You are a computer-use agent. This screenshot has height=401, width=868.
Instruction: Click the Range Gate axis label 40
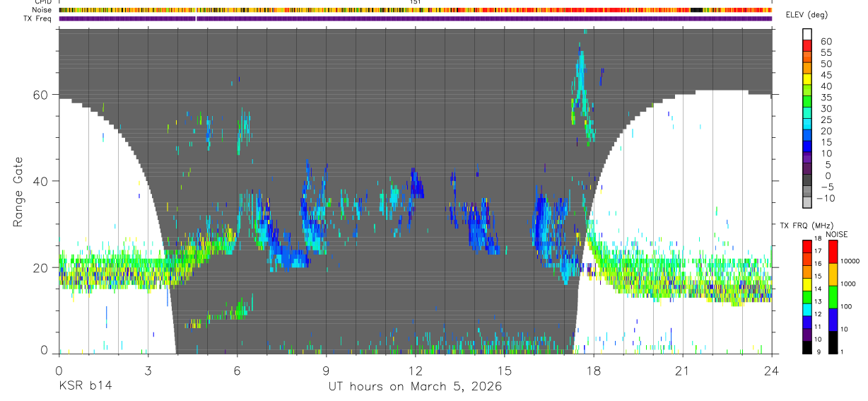point(42,181)
